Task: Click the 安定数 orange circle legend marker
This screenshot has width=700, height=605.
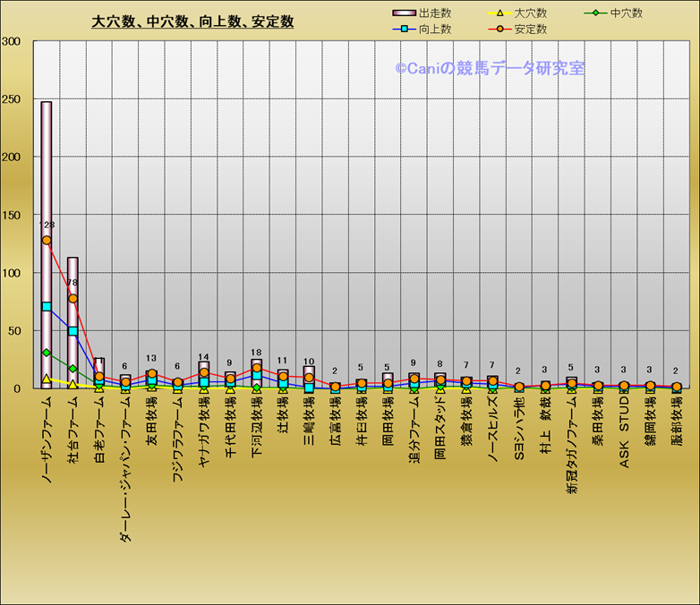Action: (x=501, y=30)
